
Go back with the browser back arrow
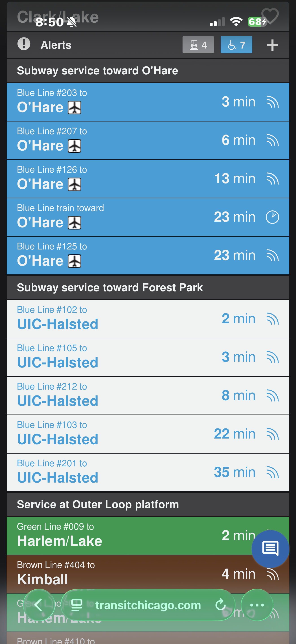point(39,605)
